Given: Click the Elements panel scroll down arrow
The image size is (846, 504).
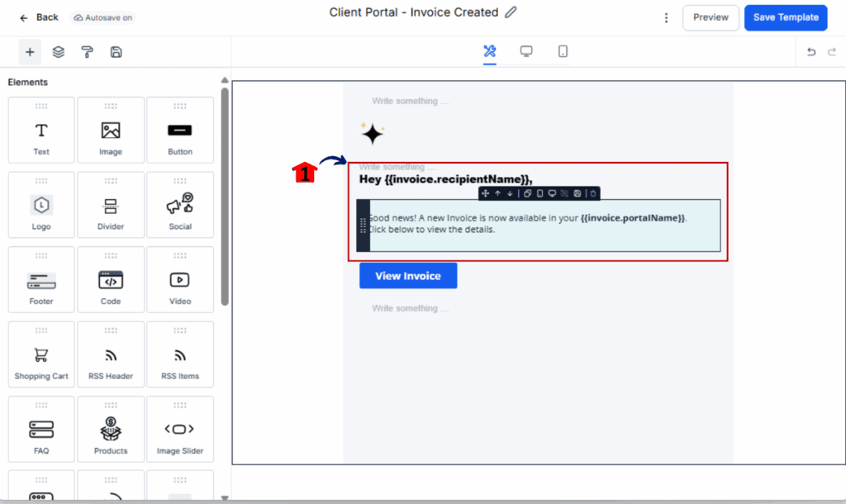Looking at the screenshot, I should pyautogui.click(x=225, y=498).
